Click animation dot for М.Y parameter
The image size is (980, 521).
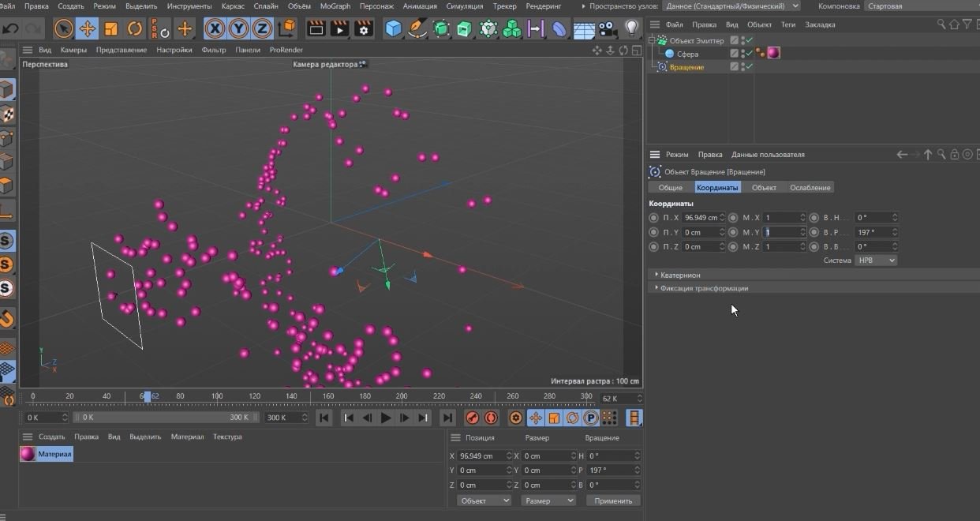pyautogui.click(x=733, y=232)
